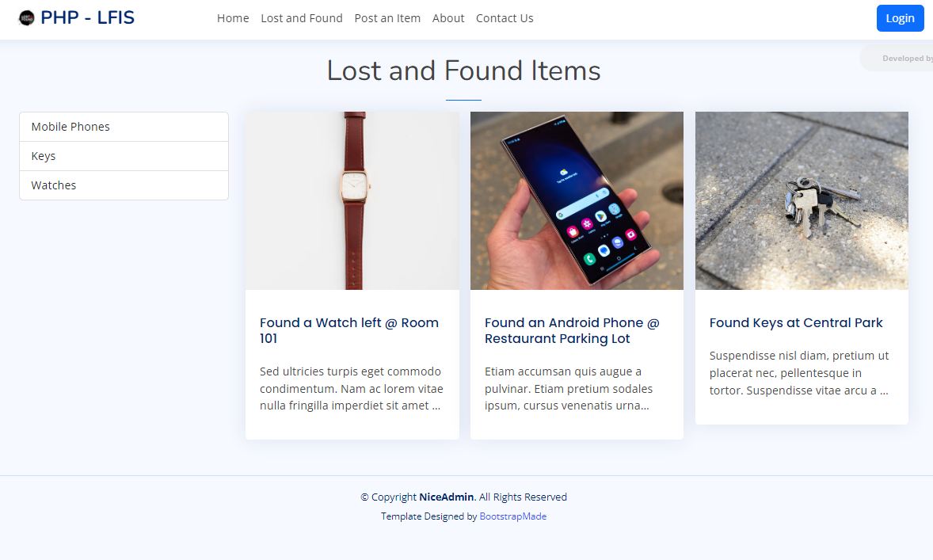
Task: Select Post an Item in navigation
Action: (387, 18)
